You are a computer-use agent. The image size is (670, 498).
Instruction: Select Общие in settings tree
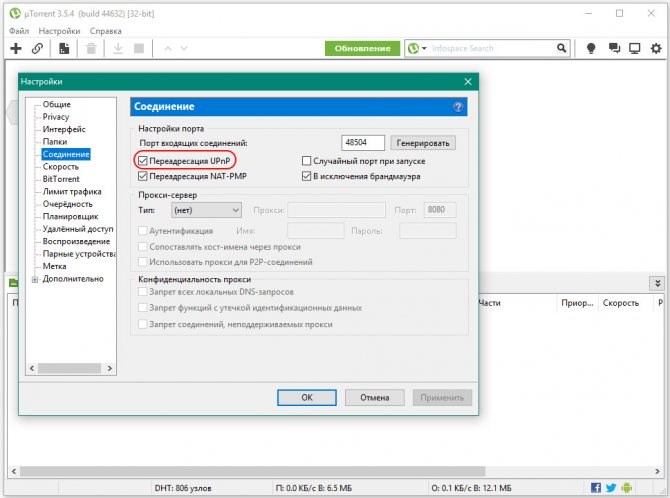[56, 104]
